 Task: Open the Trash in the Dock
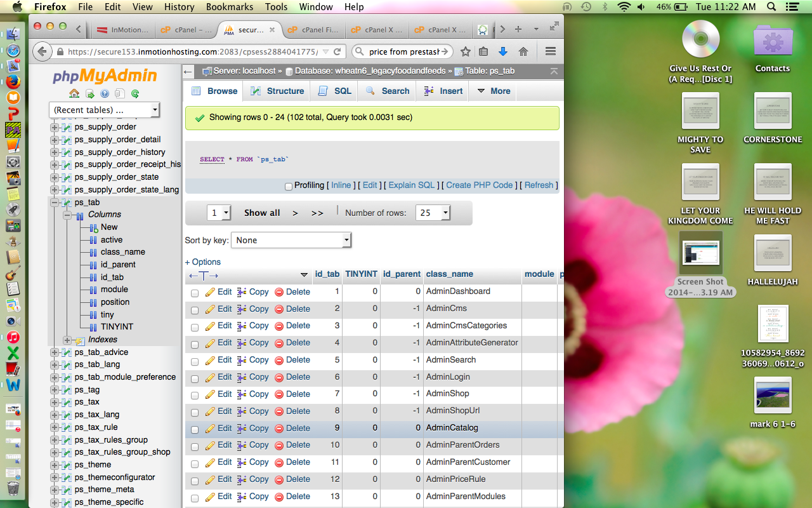pyautogui.click(x=13, y=488)
